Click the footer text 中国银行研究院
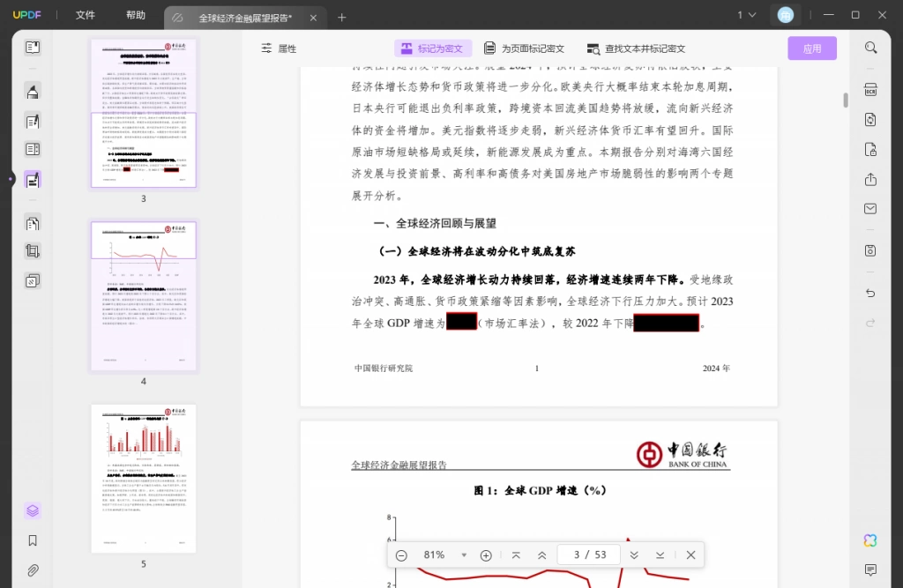Screen dimensions: 903x588 384,368
